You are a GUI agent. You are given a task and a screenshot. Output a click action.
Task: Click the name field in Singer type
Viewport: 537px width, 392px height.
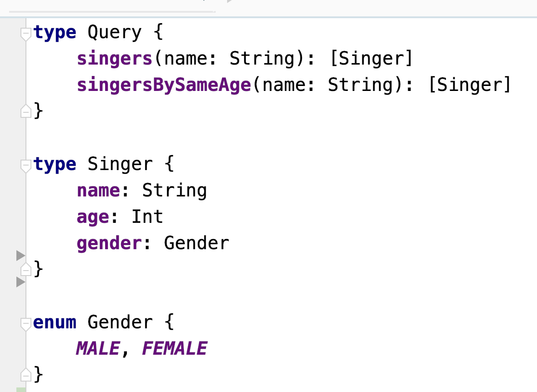point(99,191)
